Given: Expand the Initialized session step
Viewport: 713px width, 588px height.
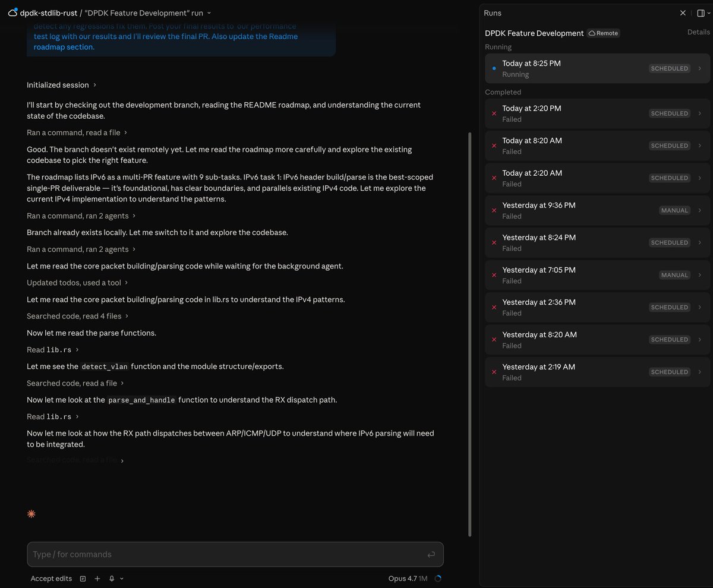Looking at the screenshot, I should point(61,85).
